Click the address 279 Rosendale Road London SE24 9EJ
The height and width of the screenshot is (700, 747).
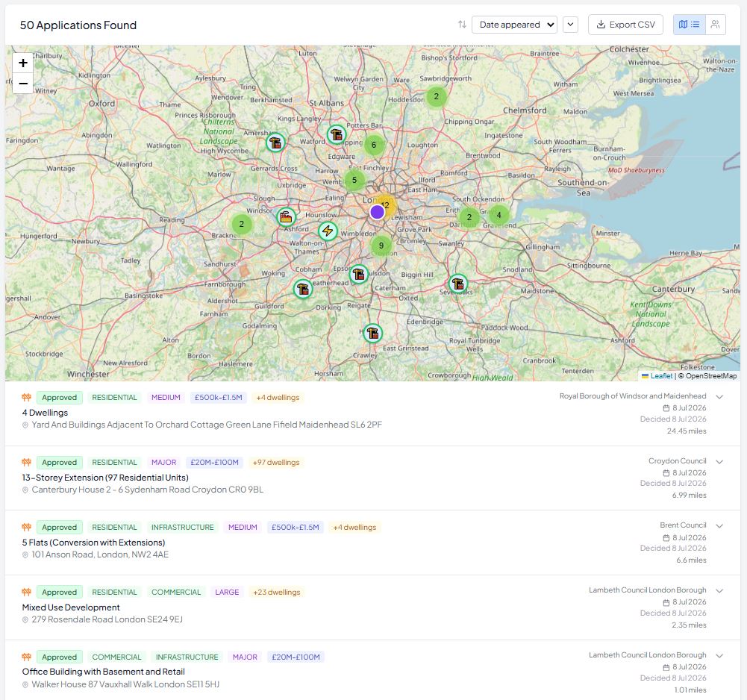pyautogui.click(x=107, y=619)
